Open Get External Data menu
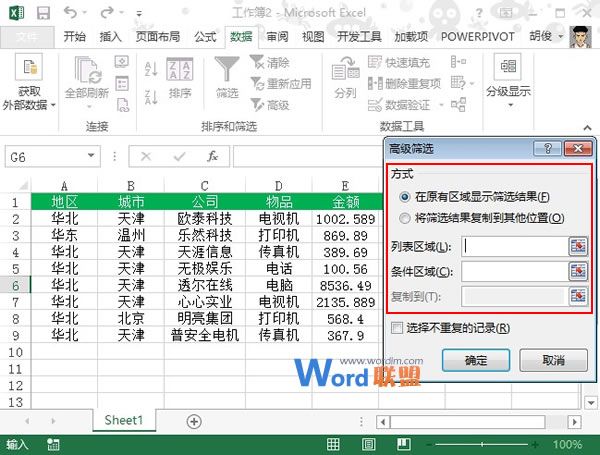 click(29, 83)
